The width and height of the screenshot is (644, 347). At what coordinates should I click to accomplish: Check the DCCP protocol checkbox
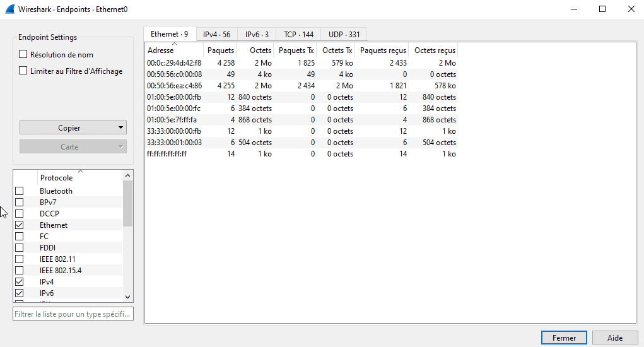(x=20, y=213)
